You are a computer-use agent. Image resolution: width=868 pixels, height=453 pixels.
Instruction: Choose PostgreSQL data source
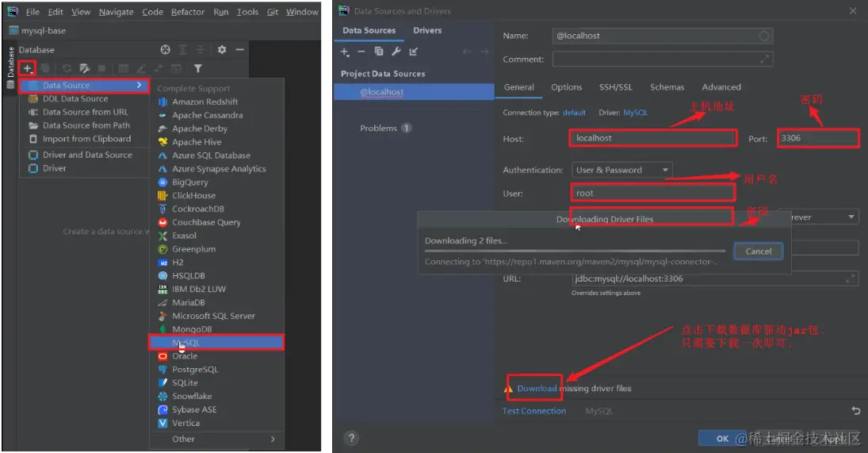click(x=216, y=370)
